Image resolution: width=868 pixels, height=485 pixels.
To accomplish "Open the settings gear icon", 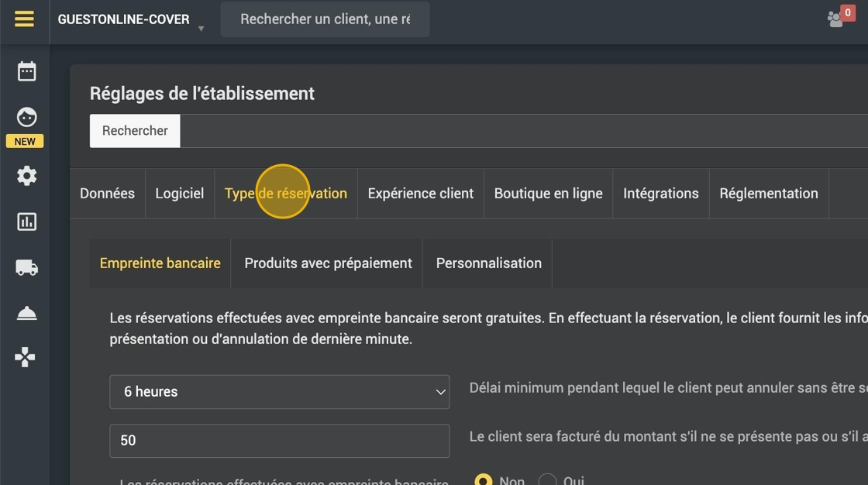I will tap(26, 176).
